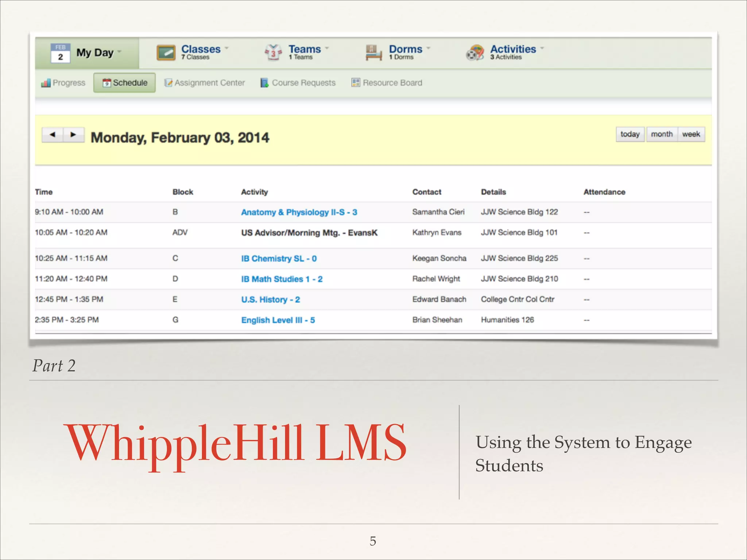
Task: Expand the Classes dropdown arrow
Action: pyautogui.click(x=227, y=48)
